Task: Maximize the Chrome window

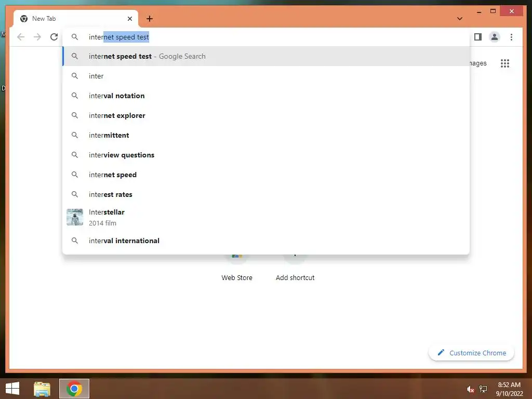Action: pyautogui.click(x=493, y=11)
